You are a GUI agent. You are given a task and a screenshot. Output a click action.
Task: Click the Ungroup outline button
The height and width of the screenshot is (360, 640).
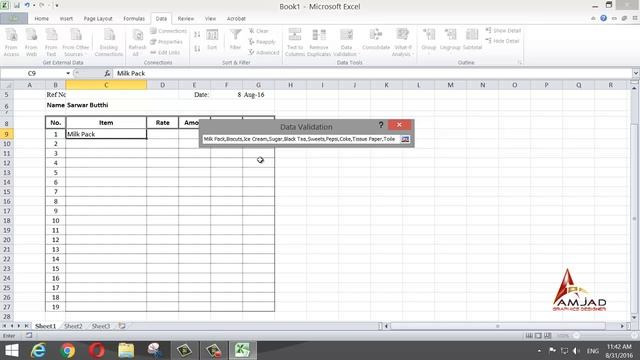point(450,40)
